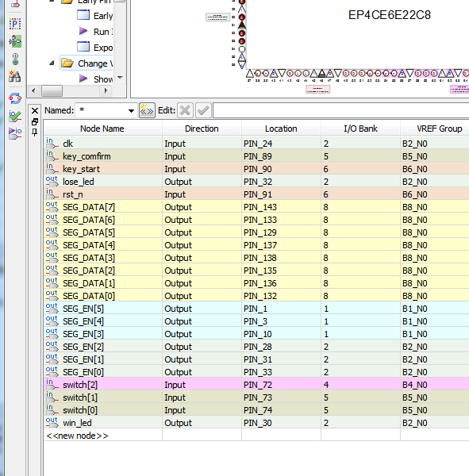Open the pin swap arrows icon
Viewport: 469px width, 476px height.
click(x=15, y=98)
